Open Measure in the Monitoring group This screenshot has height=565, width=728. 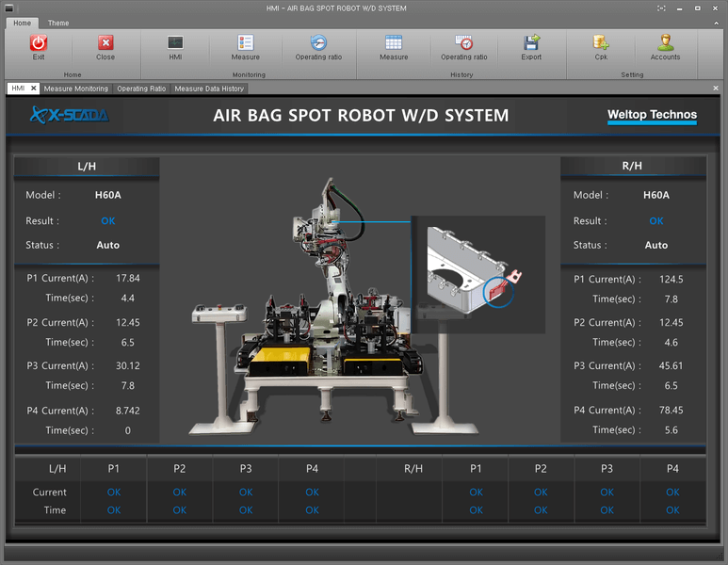click(245, 43)
